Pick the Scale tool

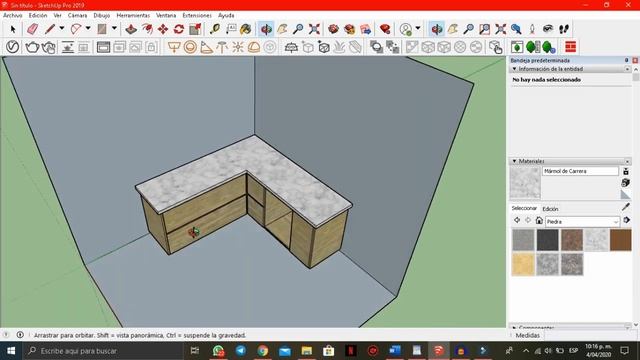[x=195, y=29]
